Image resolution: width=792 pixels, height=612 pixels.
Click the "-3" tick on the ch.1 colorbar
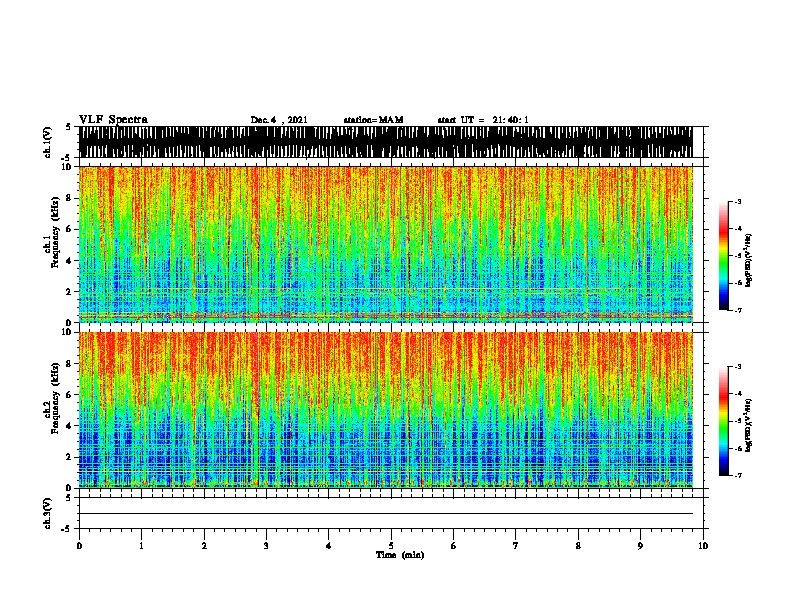point(737,201)
